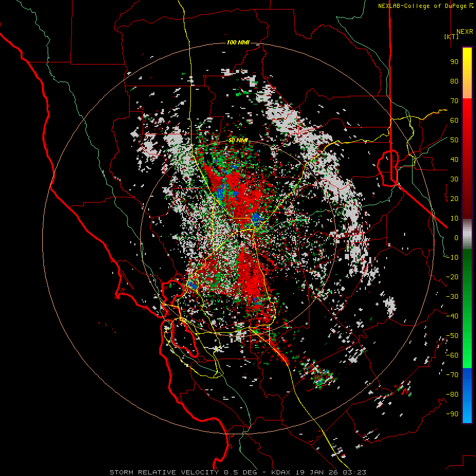Click the -60 value on velocity scale
Screen dimensions: 476x476
pos(452,355)
